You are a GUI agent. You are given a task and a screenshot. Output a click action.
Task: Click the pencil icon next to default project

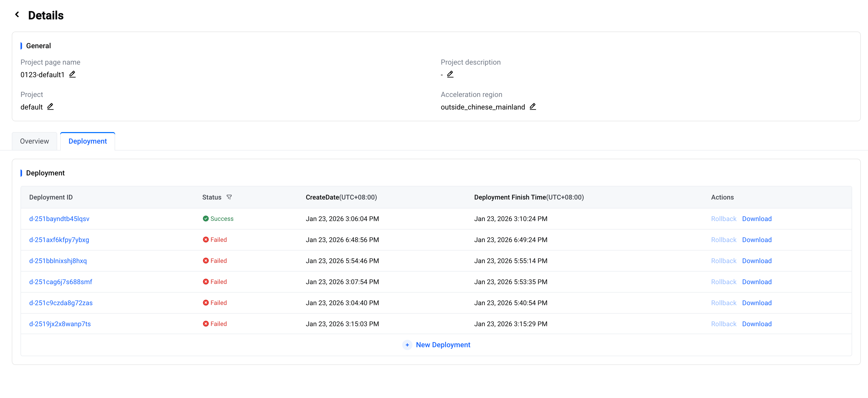tap(50, 106)
